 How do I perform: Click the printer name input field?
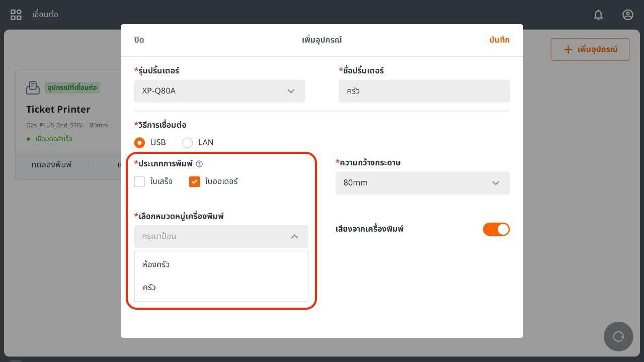pos(424,91)
